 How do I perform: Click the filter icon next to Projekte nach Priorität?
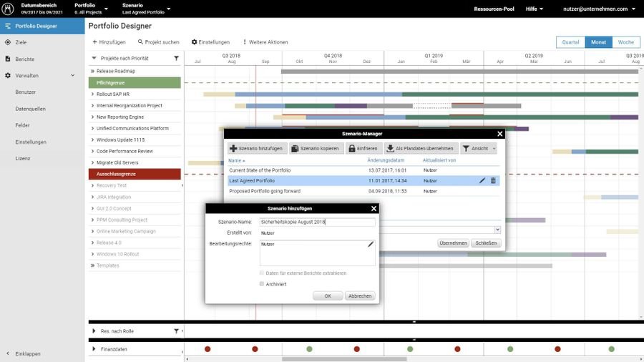pyautogui.click(x=177, y=58)
